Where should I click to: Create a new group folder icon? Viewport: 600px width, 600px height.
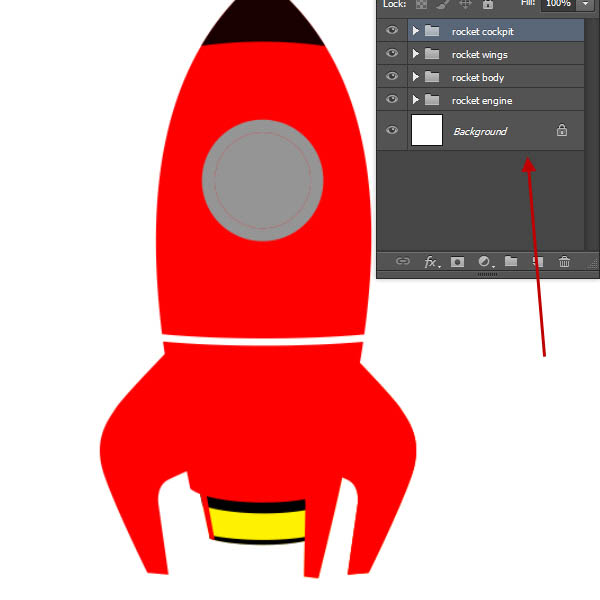[x=511, y=262]
